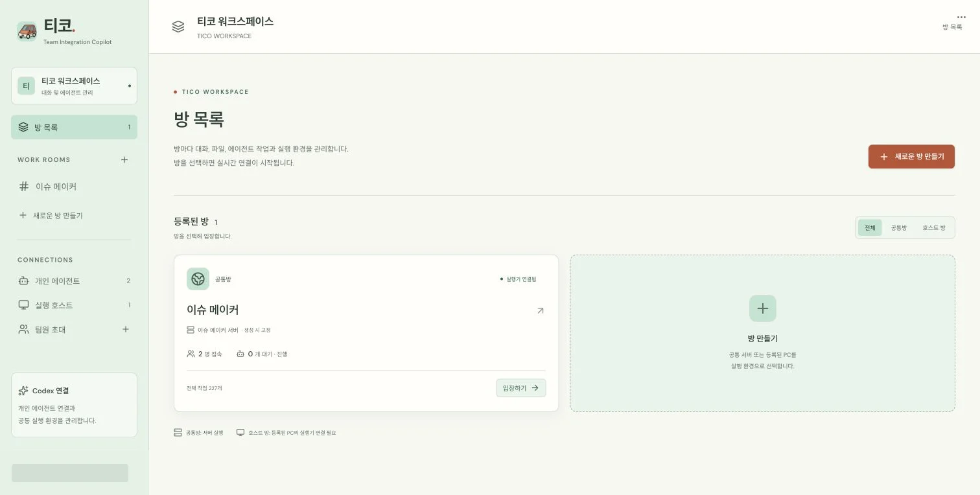Viewport: 980px width, 495px height.
Task: Click the diagonal arrow icon on the room card
Action: click(x=541, y=310)
